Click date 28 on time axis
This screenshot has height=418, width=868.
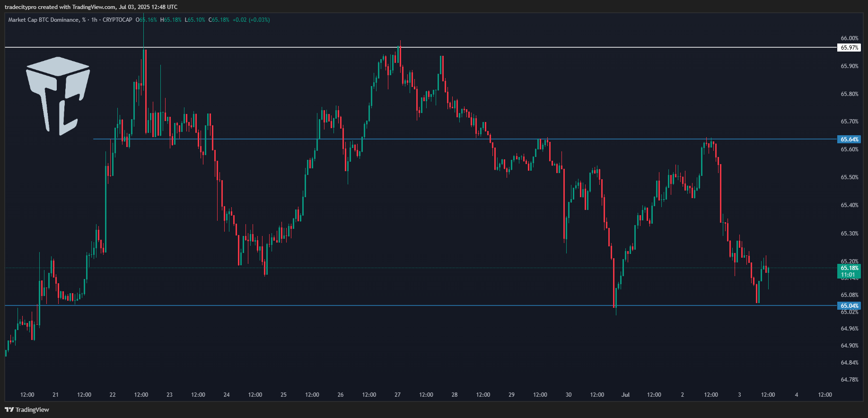[455, 395]
